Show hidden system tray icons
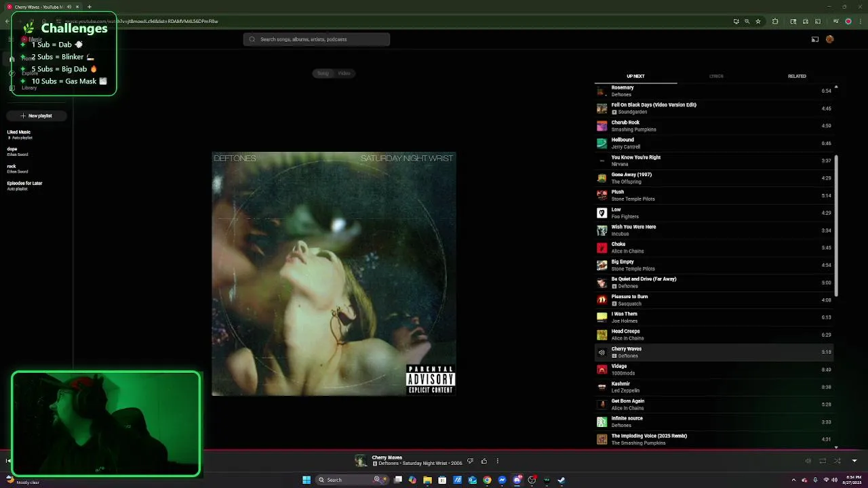Viewport: 868px width, 488px height. point(793,480)
